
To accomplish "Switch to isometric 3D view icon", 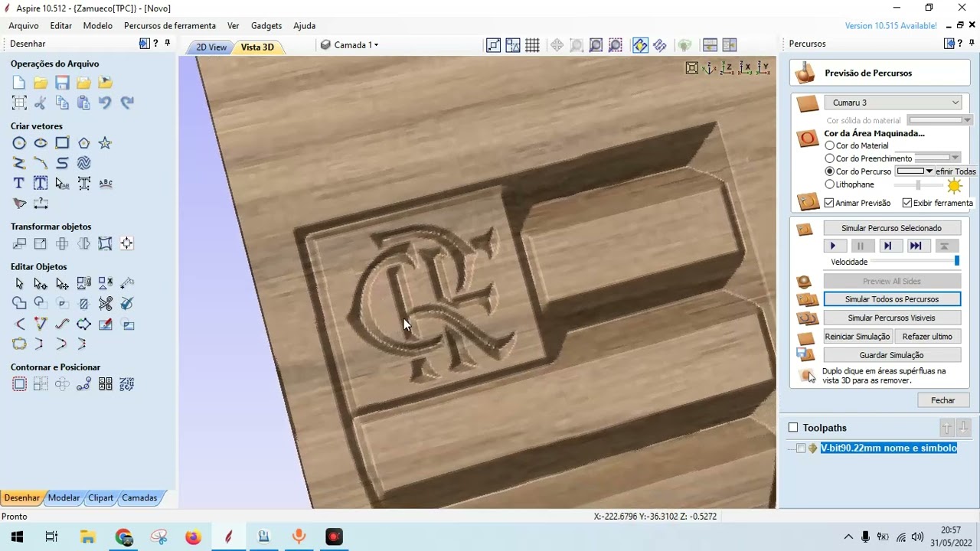I will coord(710,68).
